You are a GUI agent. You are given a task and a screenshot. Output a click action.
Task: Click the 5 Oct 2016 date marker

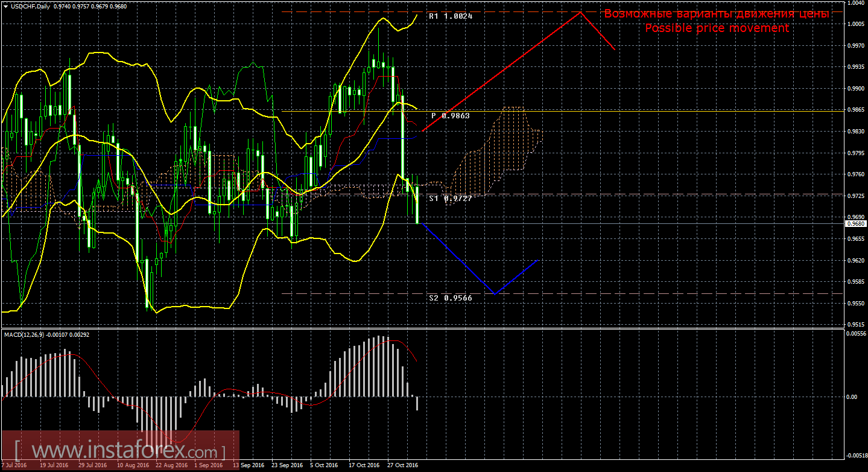tap(325, 465)
